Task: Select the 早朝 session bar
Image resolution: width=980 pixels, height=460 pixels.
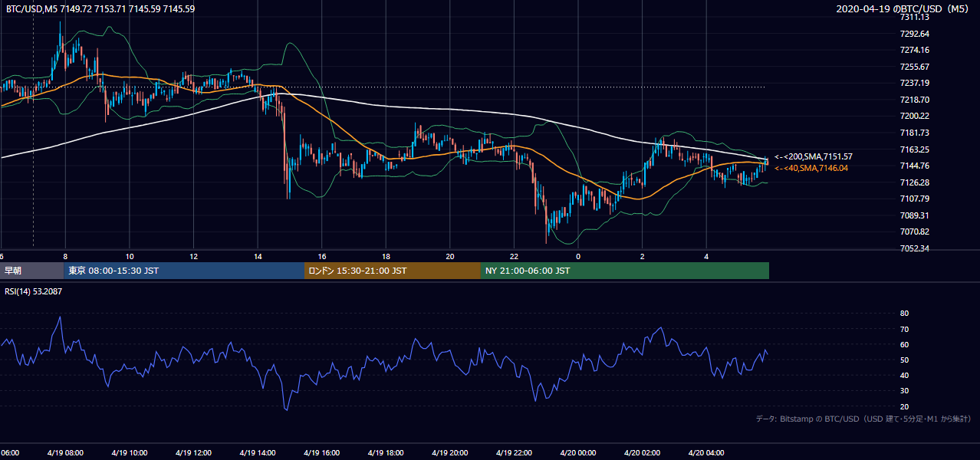Action: point(31,271)
